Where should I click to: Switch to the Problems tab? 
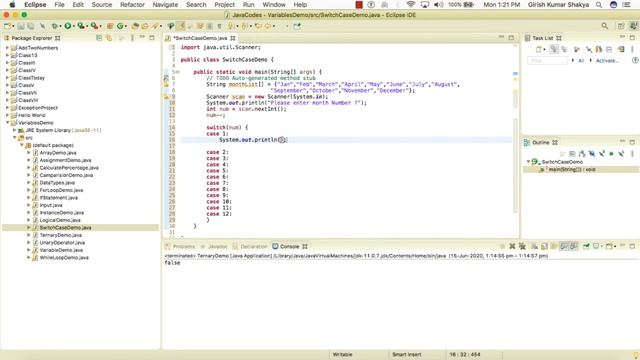click(x=180, y=247)
